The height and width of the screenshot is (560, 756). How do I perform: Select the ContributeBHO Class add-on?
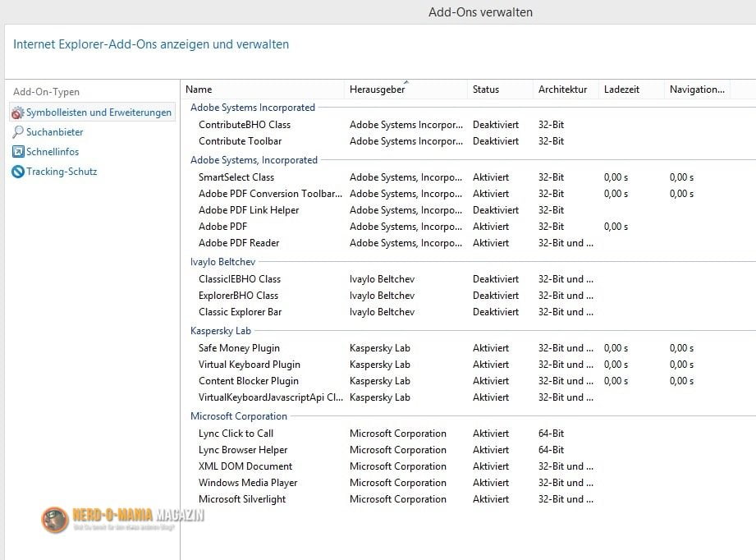(245, 125)
